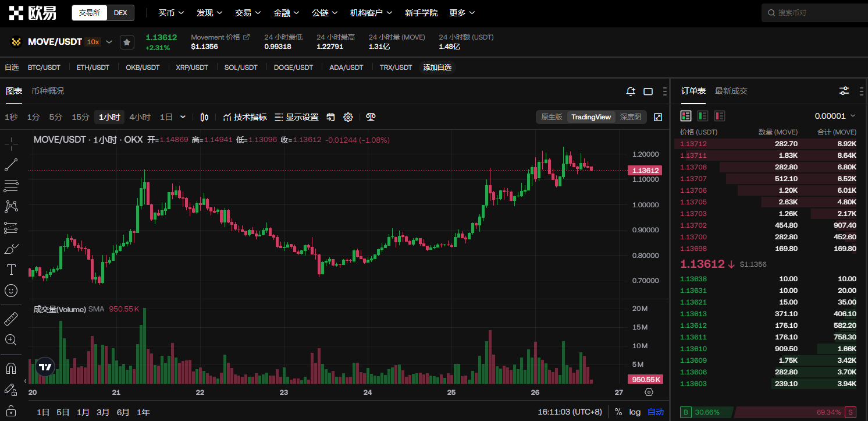
Task: Select the trend line drawing tool
Action: 11,165
